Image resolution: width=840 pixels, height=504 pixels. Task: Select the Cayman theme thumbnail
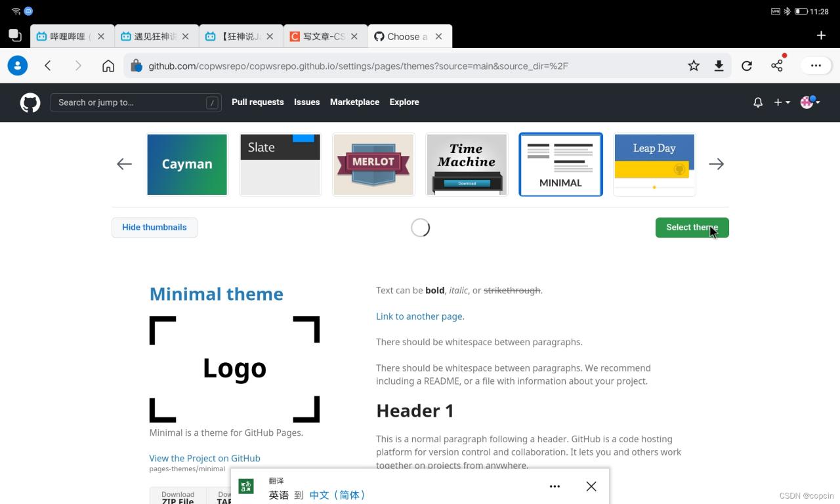[187, 165]
